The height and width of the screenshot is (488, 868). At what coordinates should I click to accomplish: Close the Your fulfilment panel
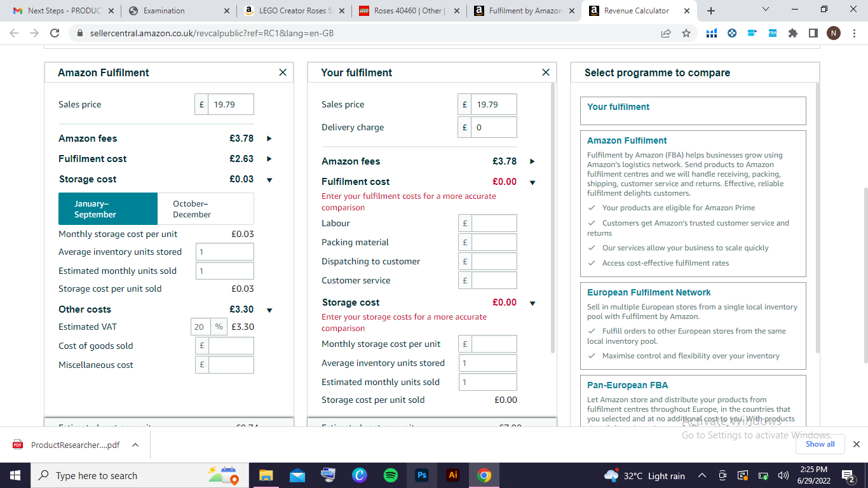[x=546, y=72]
